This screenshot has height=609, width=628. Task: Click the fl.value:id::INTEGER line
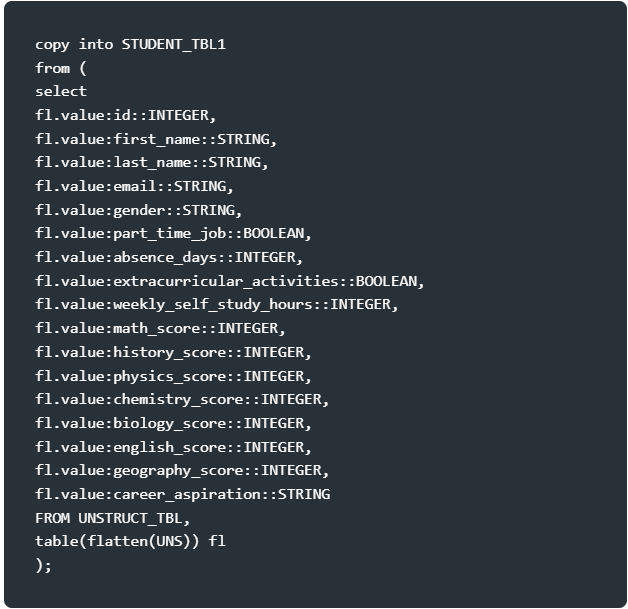[126, 115]
